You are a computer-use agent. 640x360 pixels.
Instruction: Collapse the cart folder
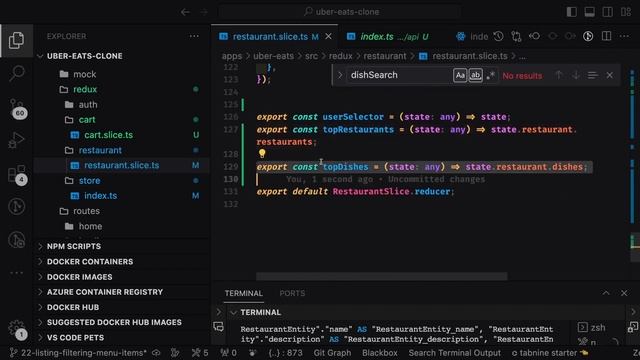[x=87, y=120]
